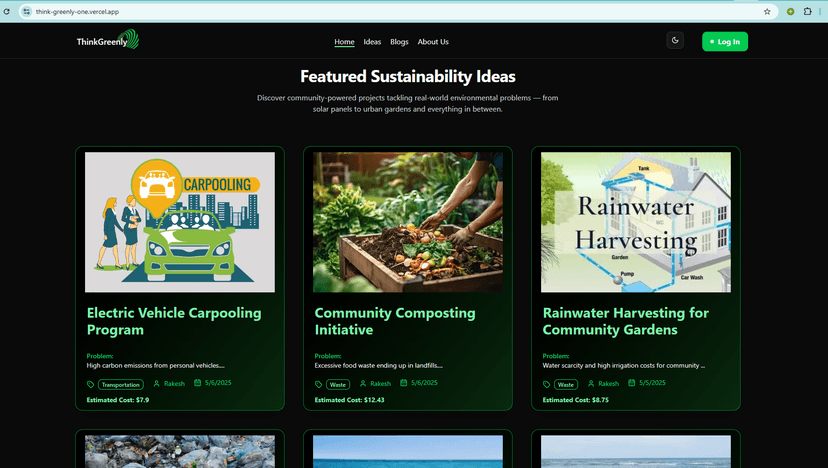Toggle dark mode with the moon icon
This screenshot has height=468, width=828.
[675, 41]
